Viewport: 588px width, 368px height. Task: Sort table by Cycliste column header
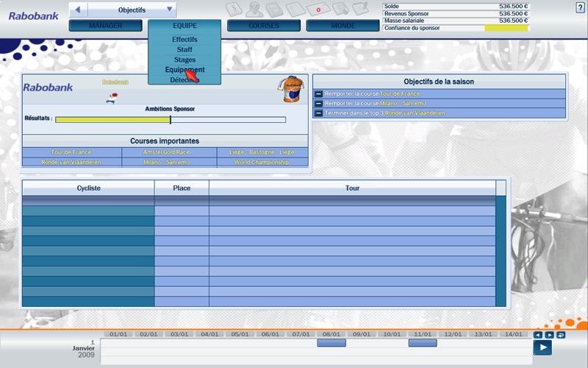click(88, 188)
